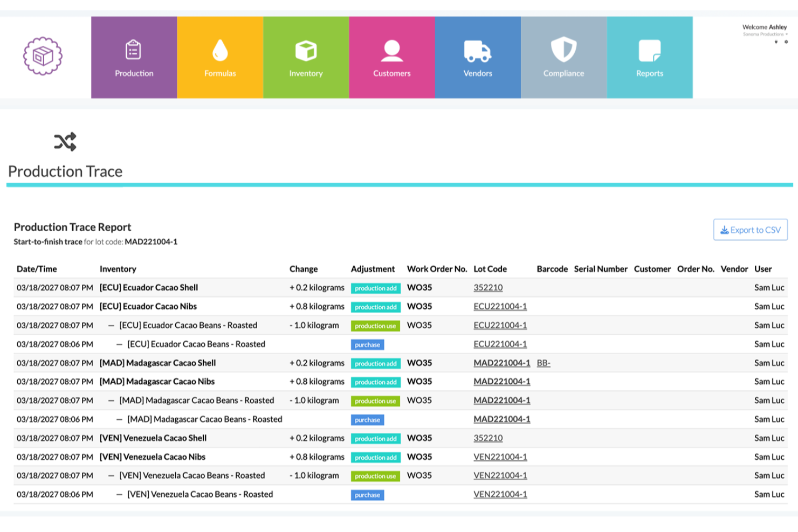Viewport: 798px width, 532px height.
Task: Click the purple company logo badge
Action: (x=42, y=55)
